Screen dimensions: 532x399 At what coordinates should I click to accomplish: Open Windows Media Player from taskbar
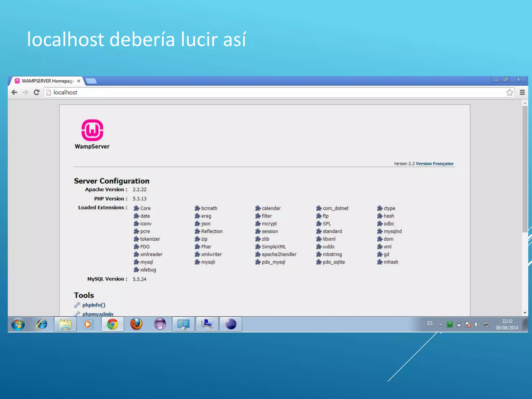pos(88,324)
